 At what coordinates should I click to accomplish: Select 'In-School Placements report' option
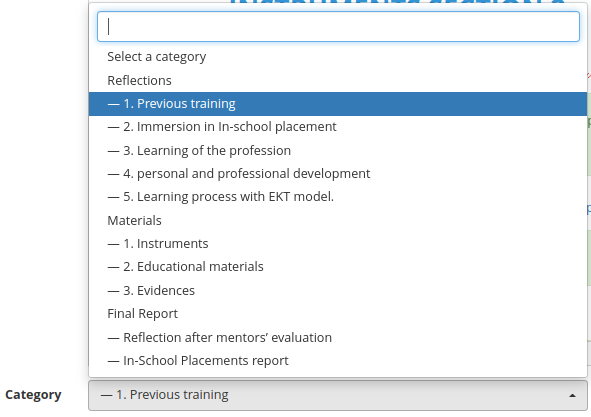coord(338,360)
